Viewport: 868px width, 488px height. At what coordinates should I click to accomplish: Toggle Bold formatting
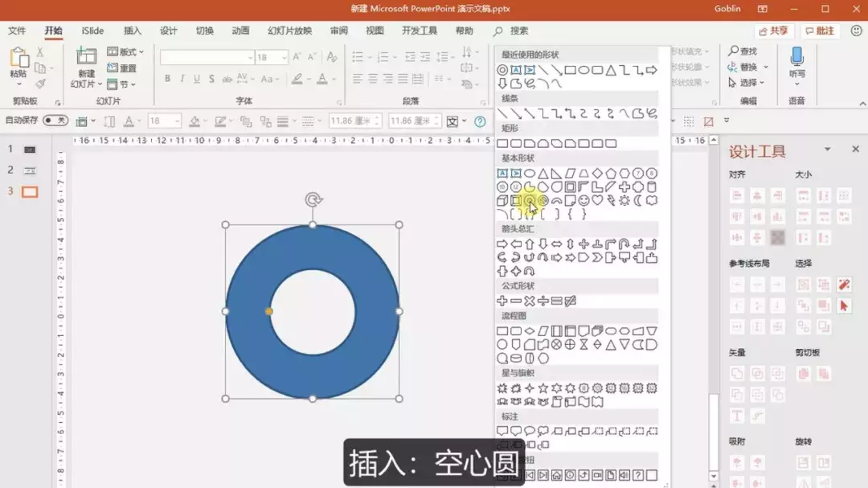pyautogui.click(x=167, y=79)
